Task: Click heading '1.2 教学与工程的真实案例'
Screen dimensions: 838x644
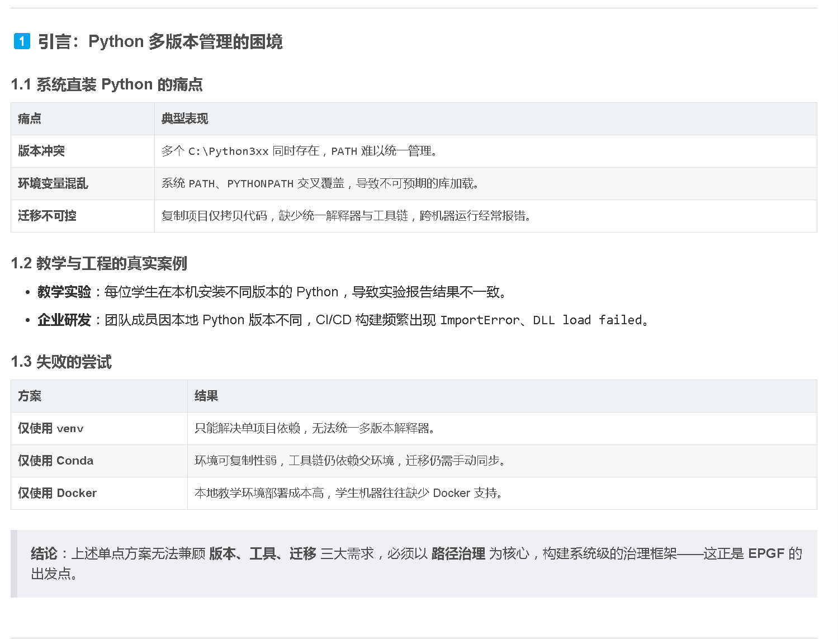Action: tap(99, 263)
